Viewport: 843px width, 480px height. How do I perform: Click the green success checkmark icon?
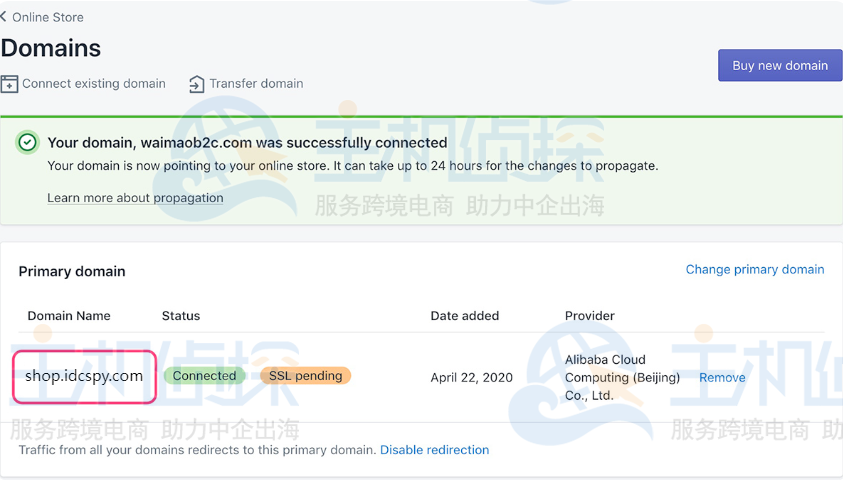(28, 143)
